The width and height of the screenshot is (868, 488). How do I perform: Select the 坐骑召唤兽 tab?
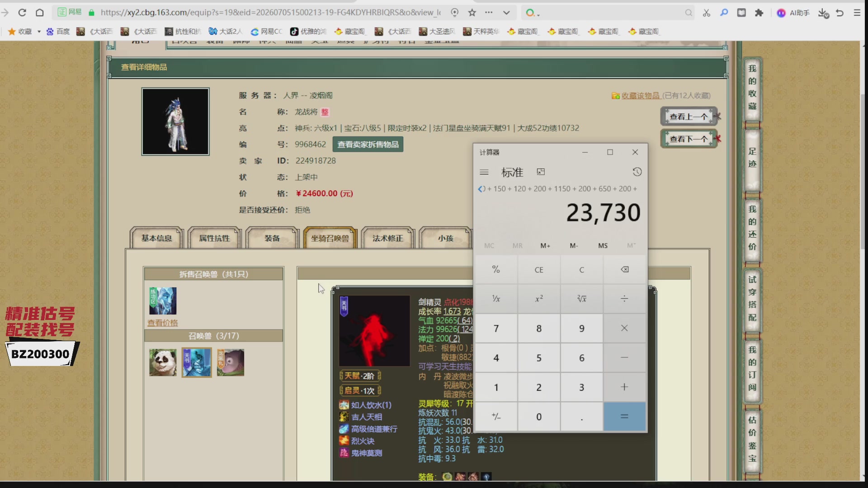(x=330, y=238)
